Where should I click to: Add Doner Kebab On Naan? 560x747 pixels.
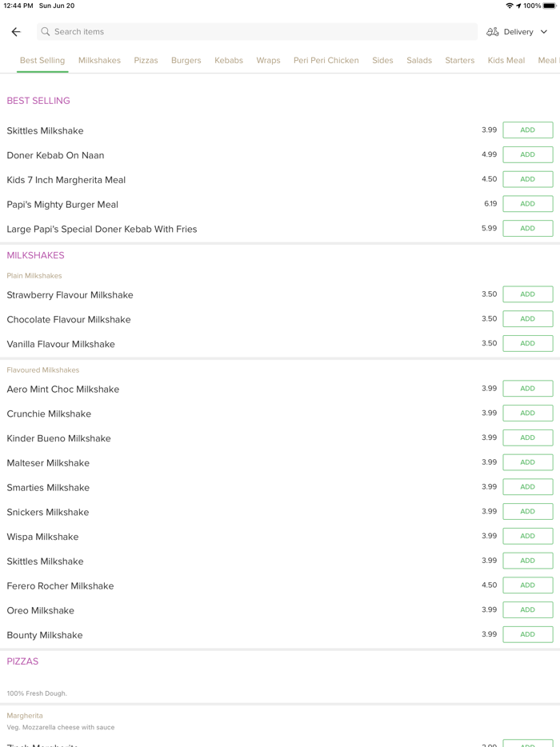click(527, 155)
